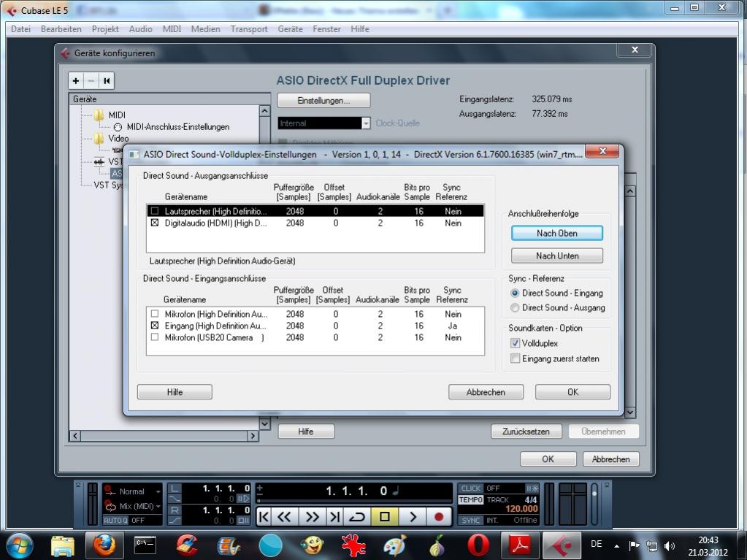Open the Audio menu
Screen dimensions: 747x560
point(140,29)
